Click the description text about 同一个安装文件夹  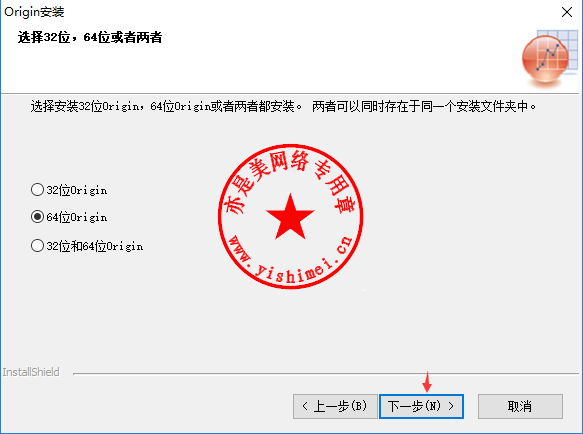click(x=424, y=107)
